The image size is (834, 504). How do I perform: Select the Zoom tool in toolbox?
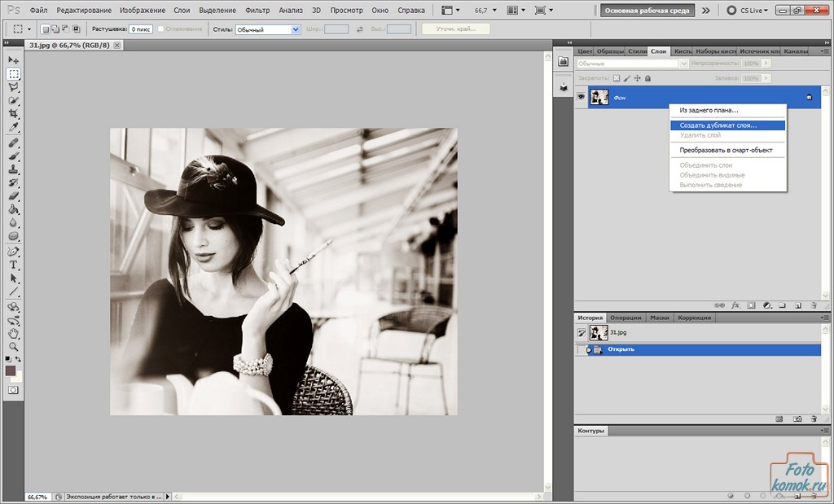(x=13, y=346)
